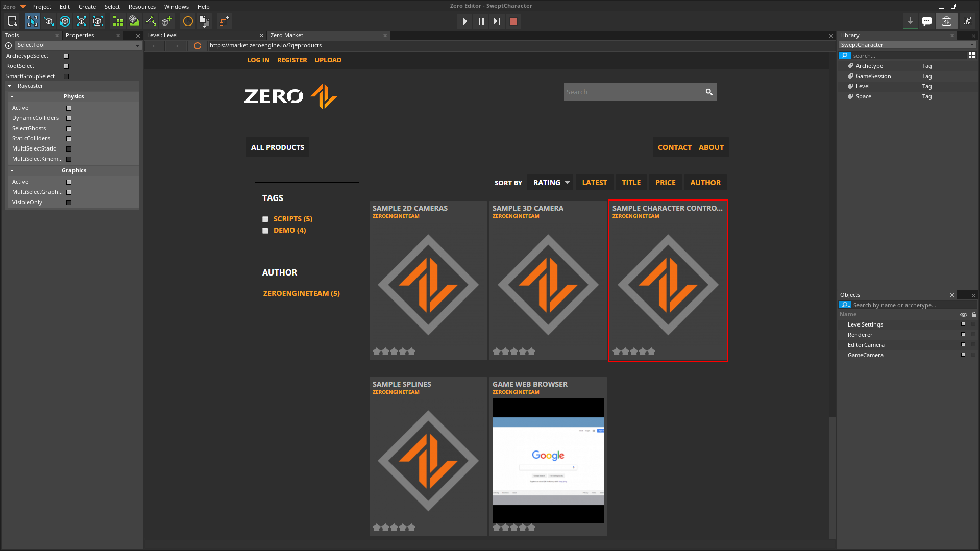Viewport: 980px width, 551px height.
Task: Open the tile editor green grid tool
Action: pos(118,21)
